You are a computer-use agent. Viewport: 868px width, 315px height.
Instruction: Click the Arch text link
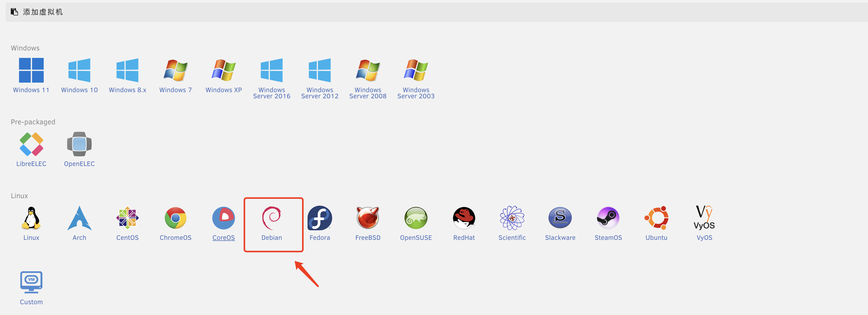coord(79,238)
